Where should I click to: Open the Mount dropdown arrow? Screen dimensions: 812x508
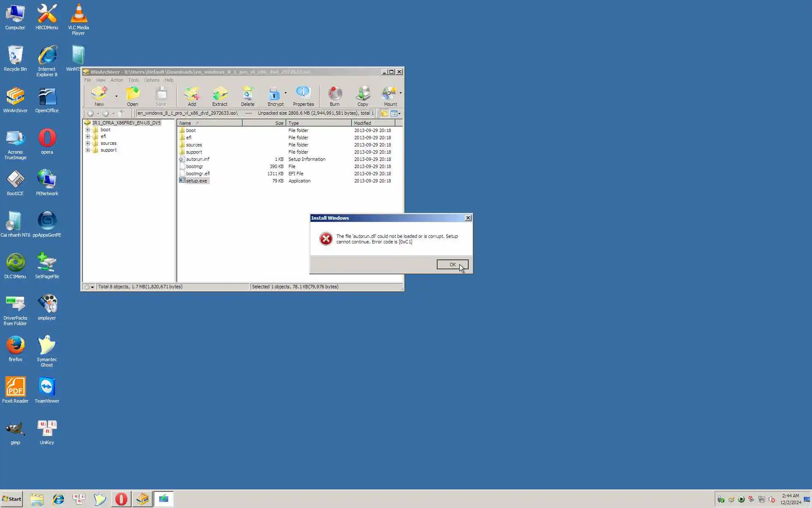pyautogui.click(x=401, y=93)
